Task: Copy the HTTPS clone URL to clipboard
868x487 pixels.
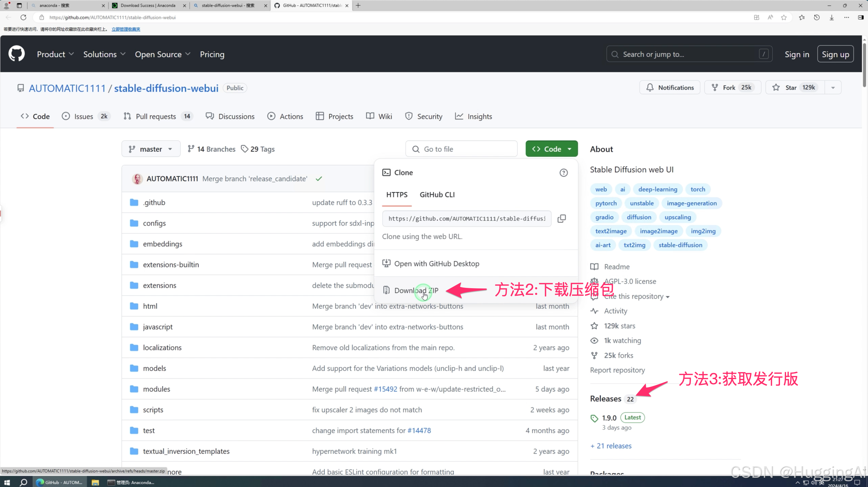Action: click(561, 219)
